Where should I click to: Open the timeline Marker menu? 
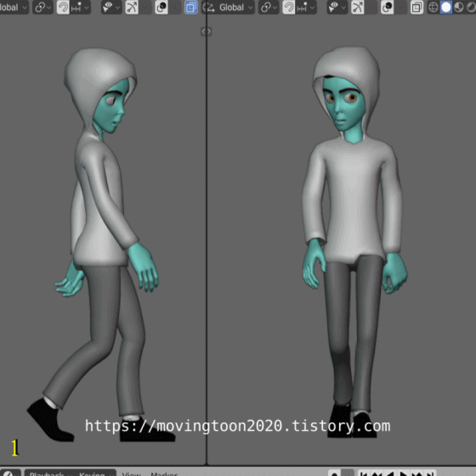[164, 473]
